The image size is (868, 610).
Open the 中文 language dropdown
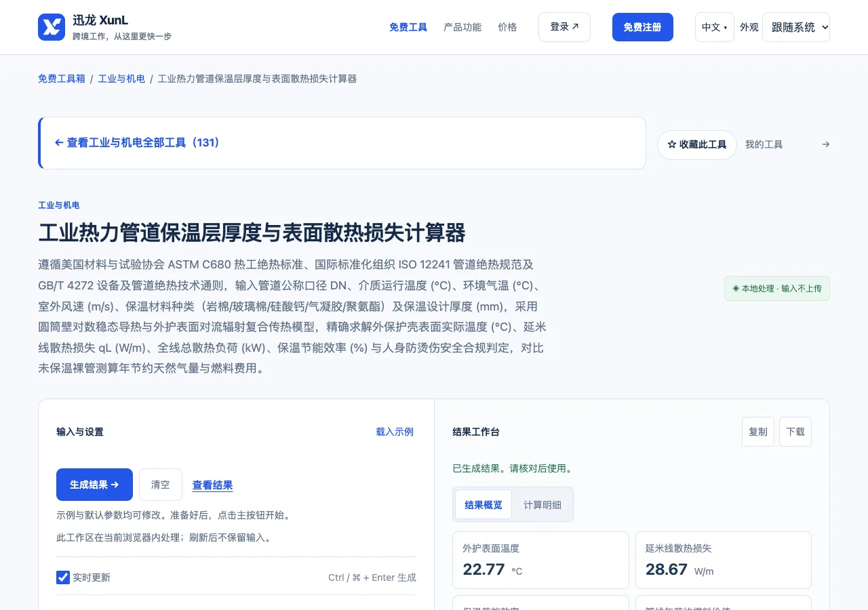715,27
